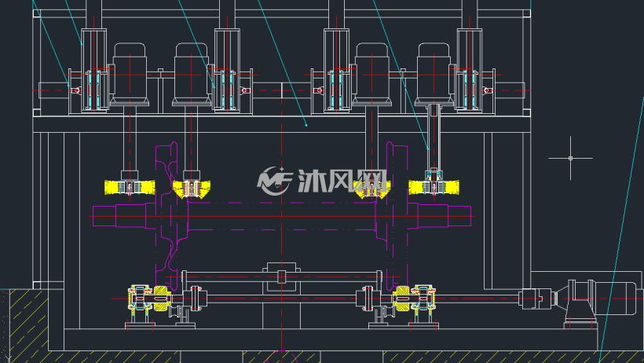Pick the magenta axle's left journal end
Image resolution: width=644 pixels, height=363 pixels.
[104, 216]
